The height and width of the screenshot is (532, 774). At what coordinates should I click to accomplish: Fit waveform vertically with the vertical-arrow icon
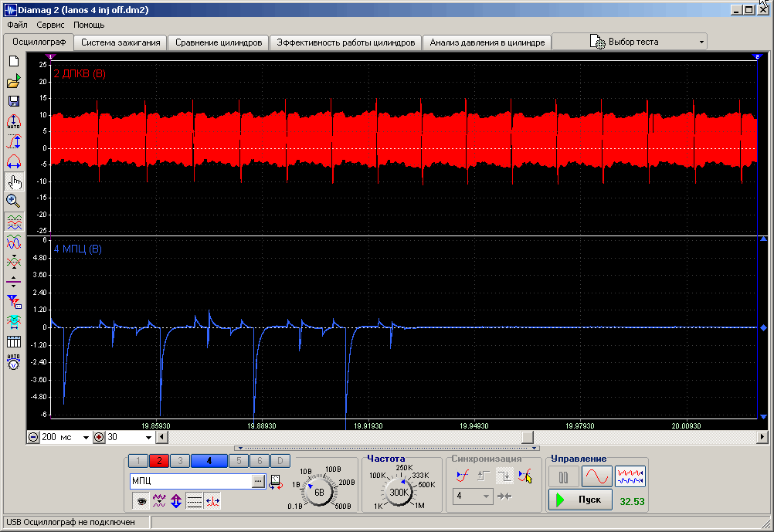point(14,141)
